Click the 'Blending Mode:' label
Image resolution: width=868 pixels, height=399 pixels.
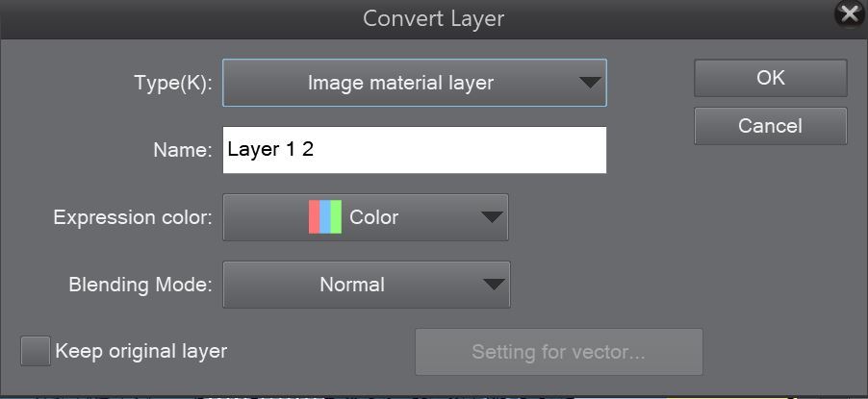[140, 285]
